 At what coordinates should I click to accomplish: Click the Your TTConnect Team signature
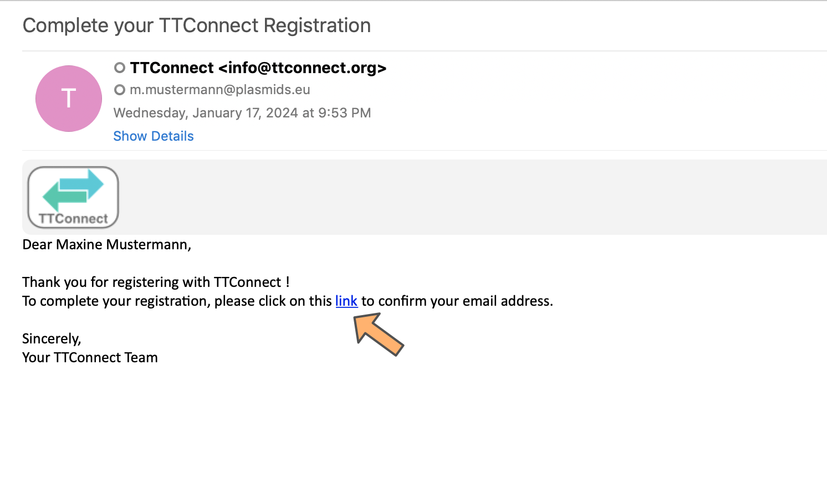point(90,357)
